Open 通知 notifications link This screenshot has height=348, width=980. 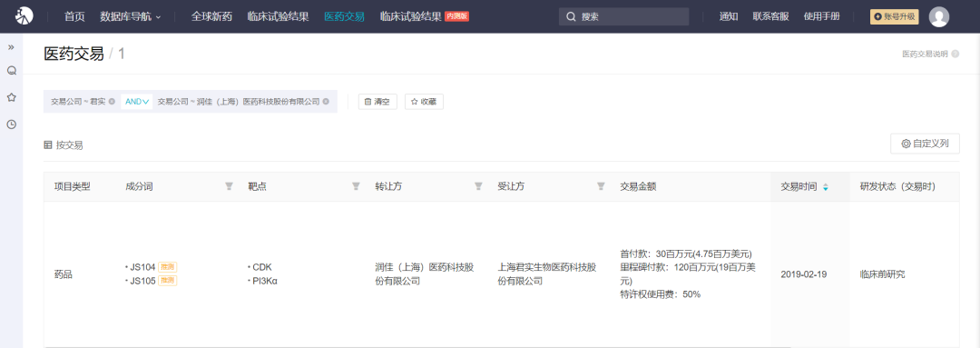pos(729,17)
